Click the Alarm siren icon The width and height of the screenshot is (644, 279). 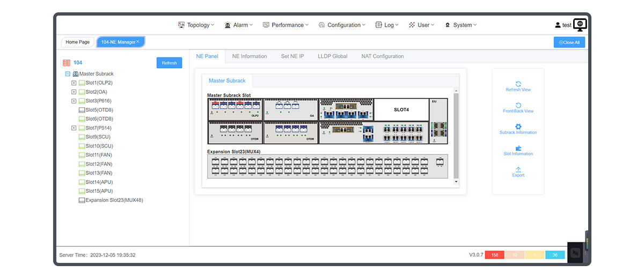point(228,25)
